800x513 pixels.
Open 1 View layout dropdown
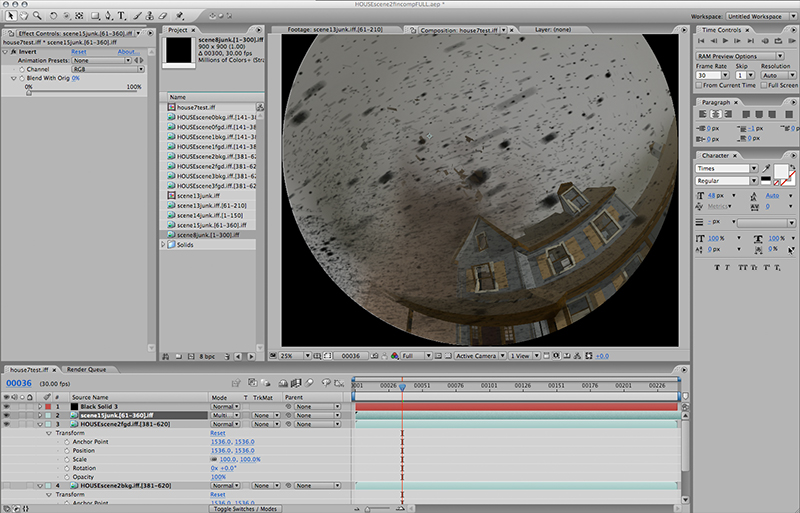tap(524, 356)
